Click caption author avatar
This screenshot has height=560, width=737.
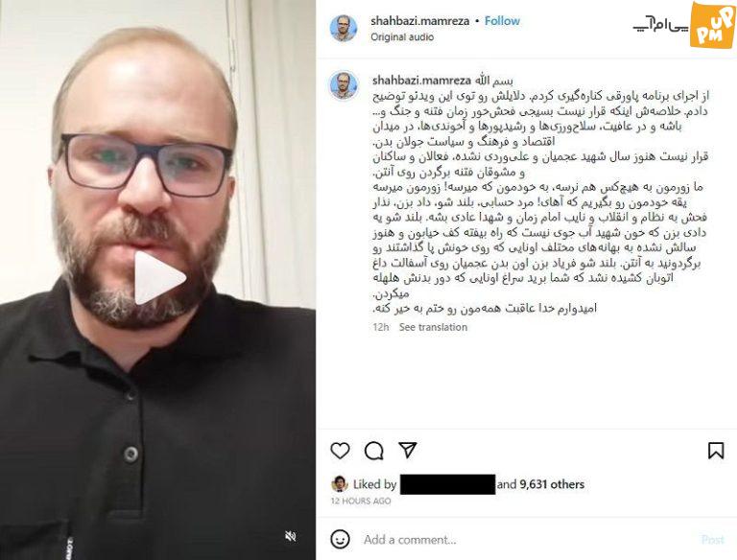click(344, 85)
